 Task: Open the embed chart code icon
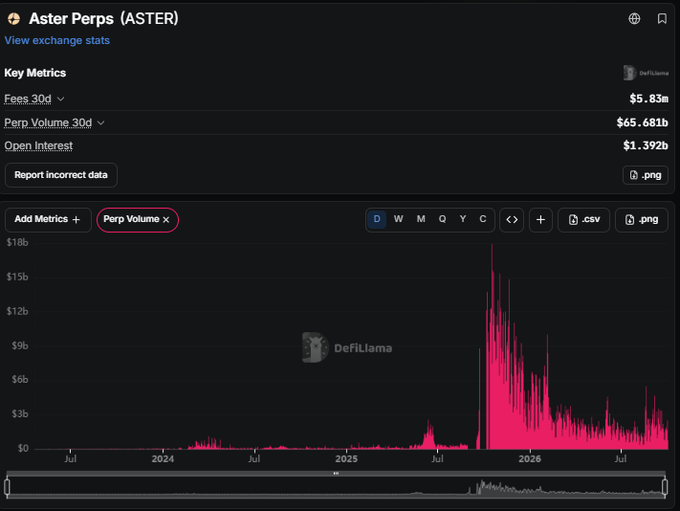512,219
